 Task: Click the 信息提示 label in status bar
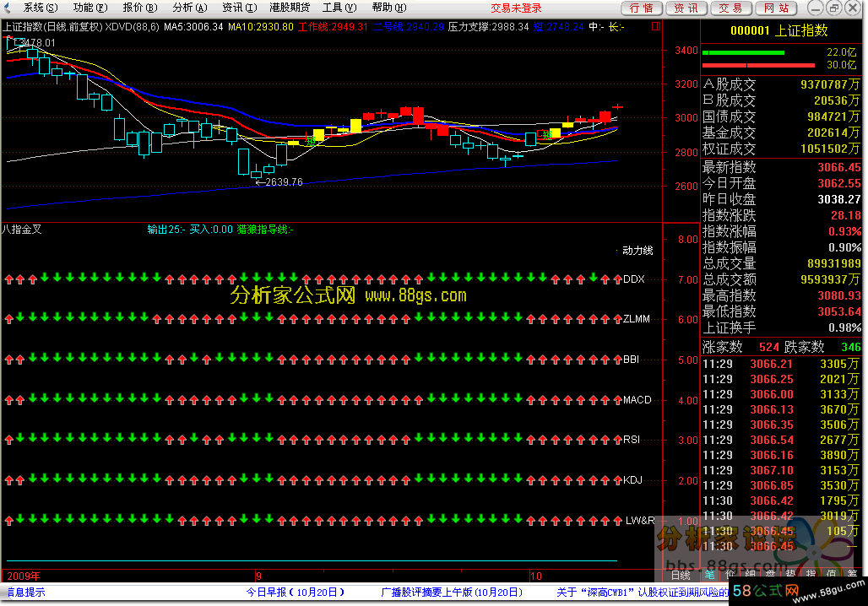point(25,592)
